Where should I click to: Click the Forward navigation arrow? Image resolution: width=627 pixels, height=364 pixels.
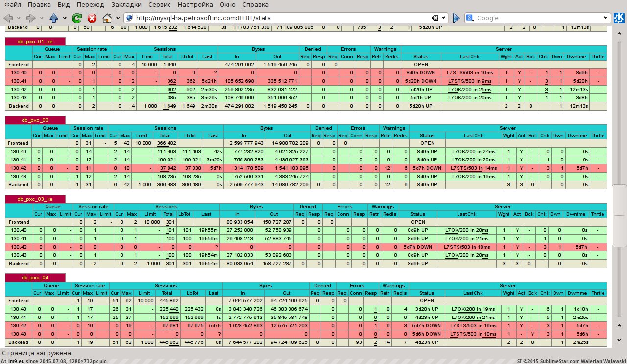[30, 18]
